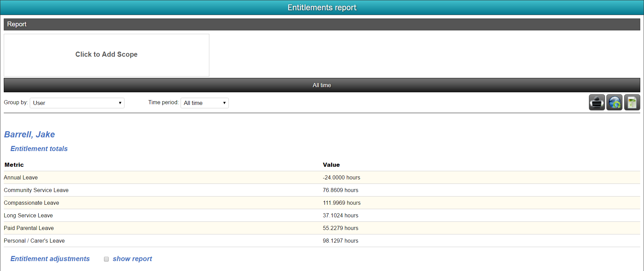This screenshot has height=271, width=644.
Task: Click the Value column header
Action: coord(331,165)
